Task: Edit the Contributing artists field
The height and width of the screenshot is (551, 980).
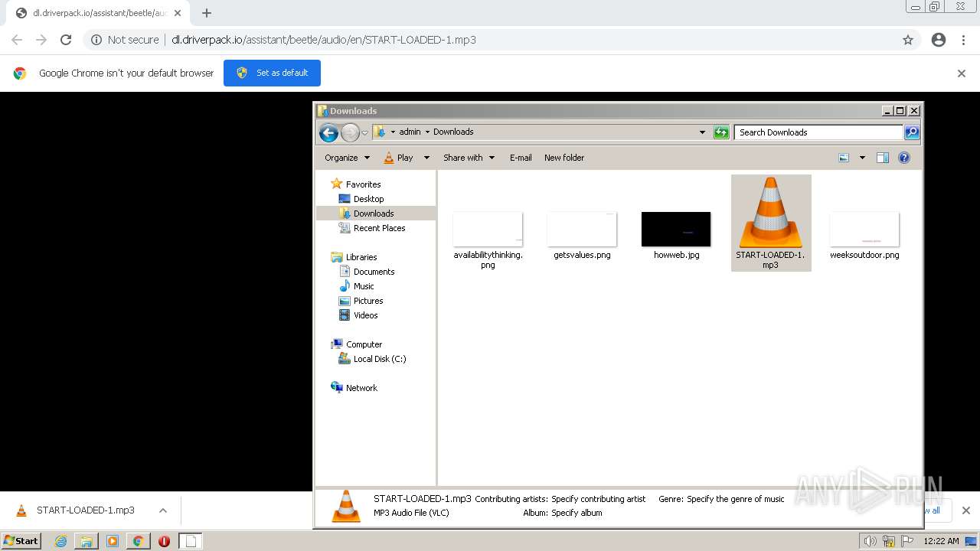Action: (598, 499)
